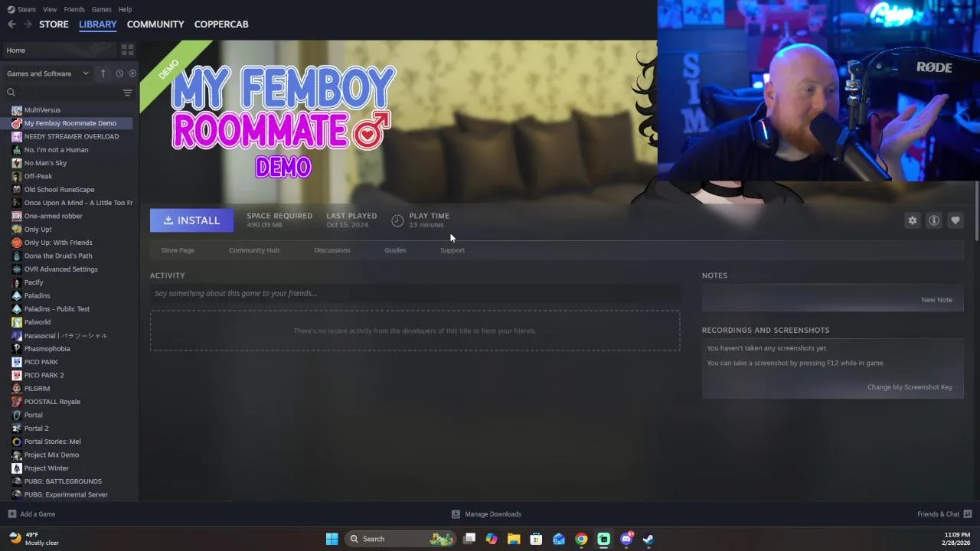The height and width of the screenshot is (551, 980).
Task: Switch to the STORE tab
Action: [54, 24]
